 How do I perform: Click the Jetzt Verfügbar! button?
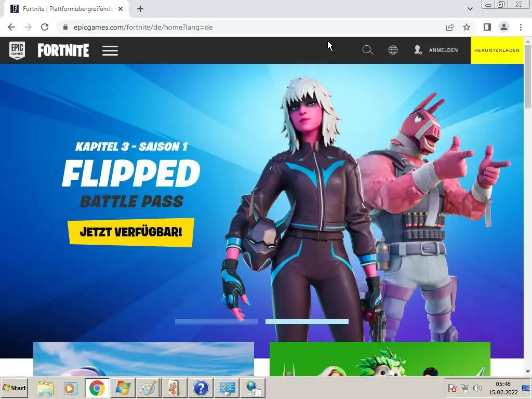130,232
